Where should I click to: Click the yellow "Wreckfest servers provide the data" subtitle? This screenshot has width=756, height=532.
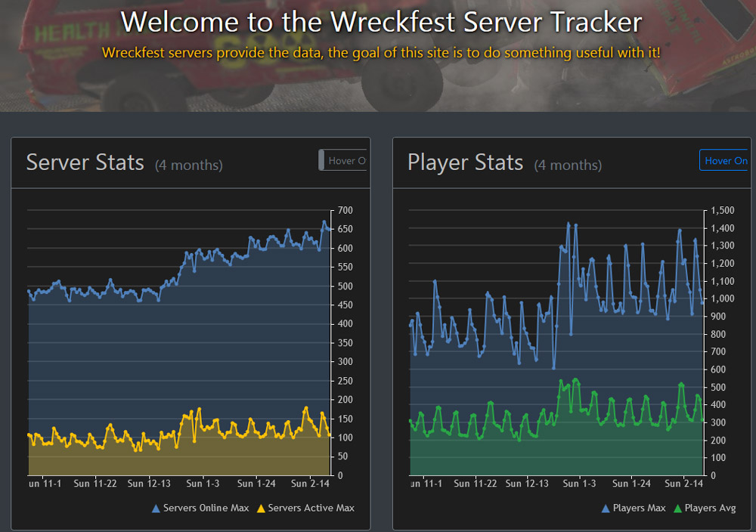click(381, 53)
